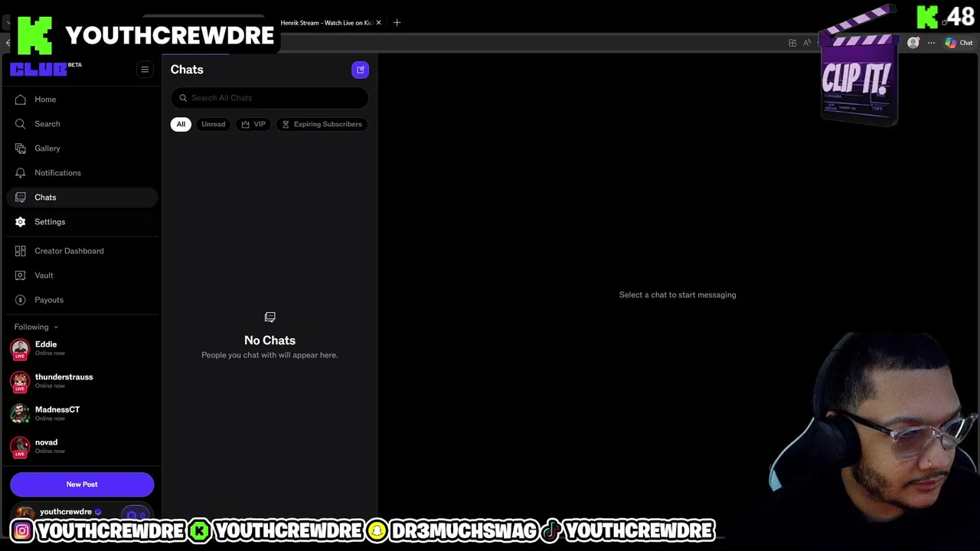The image size is (980, 551).
Task: Open the Search page icon
Action: pyautogui.click(x=21, y=124)
